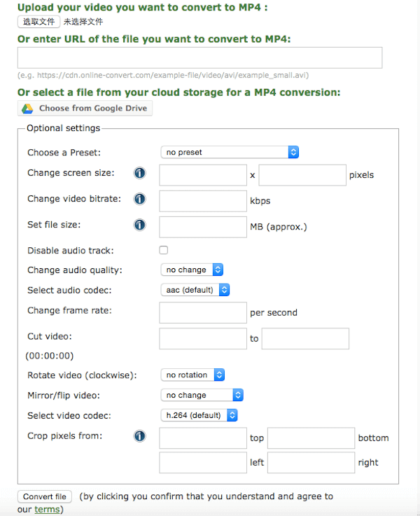Click the Cut video start time field
The height and width of the screenshot is (516, 420).
(203, 339)
